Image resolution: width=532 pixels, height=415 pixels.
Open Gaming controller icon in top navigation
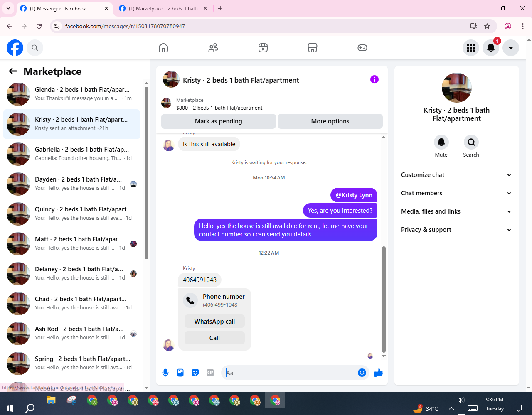(x=362, y=48)
